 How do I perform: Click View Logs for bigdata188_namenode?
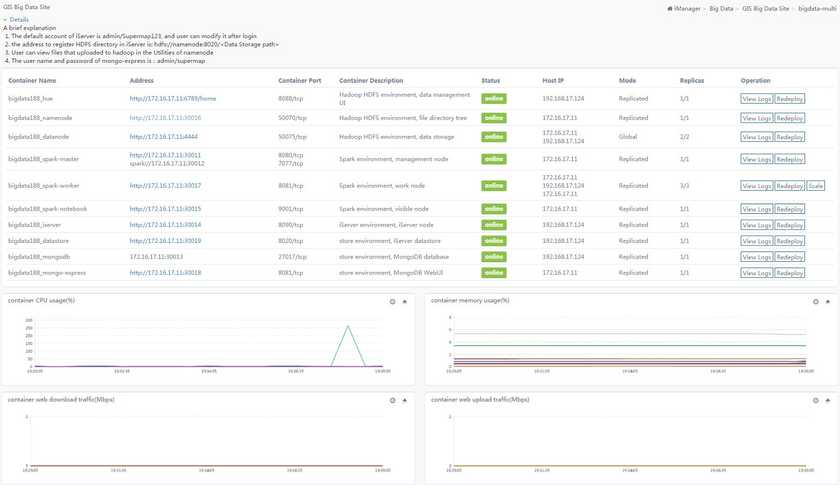pos(756,118)
